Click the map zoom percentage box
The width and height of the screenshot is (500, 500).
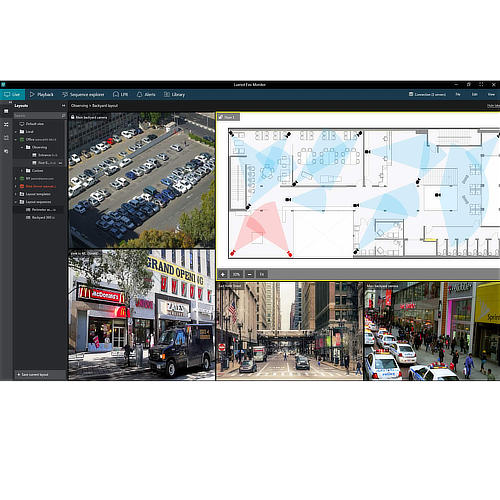click(236, 274)
